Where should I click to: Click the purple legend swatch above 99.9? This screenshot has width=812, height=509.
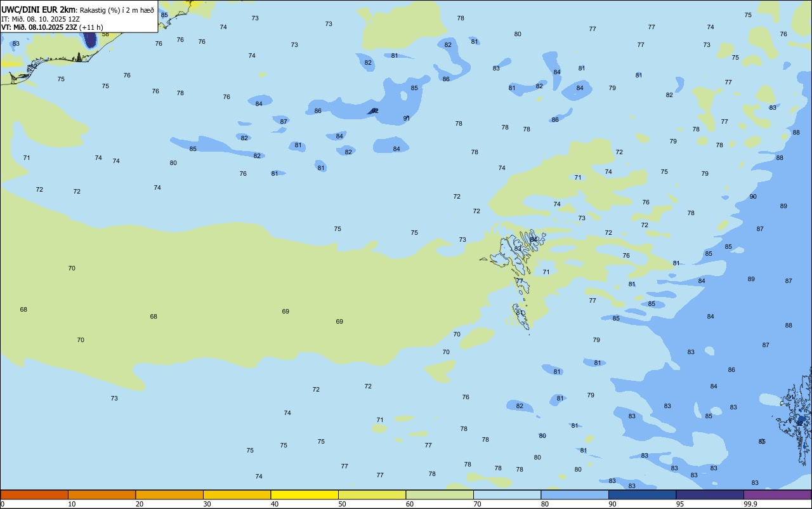click(x=777, y=494)
